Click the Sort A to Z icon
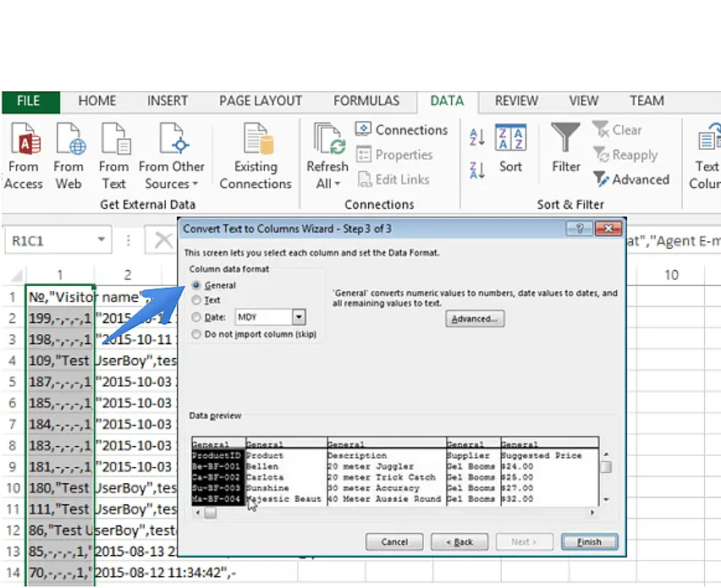Screen dimensions: 721x588 point(476,138)
